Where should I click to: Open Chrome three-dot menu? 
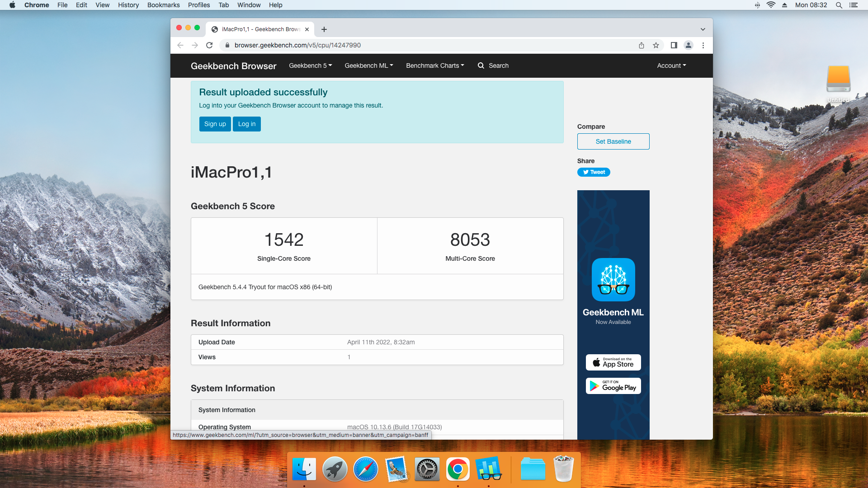tap(703, 45)
